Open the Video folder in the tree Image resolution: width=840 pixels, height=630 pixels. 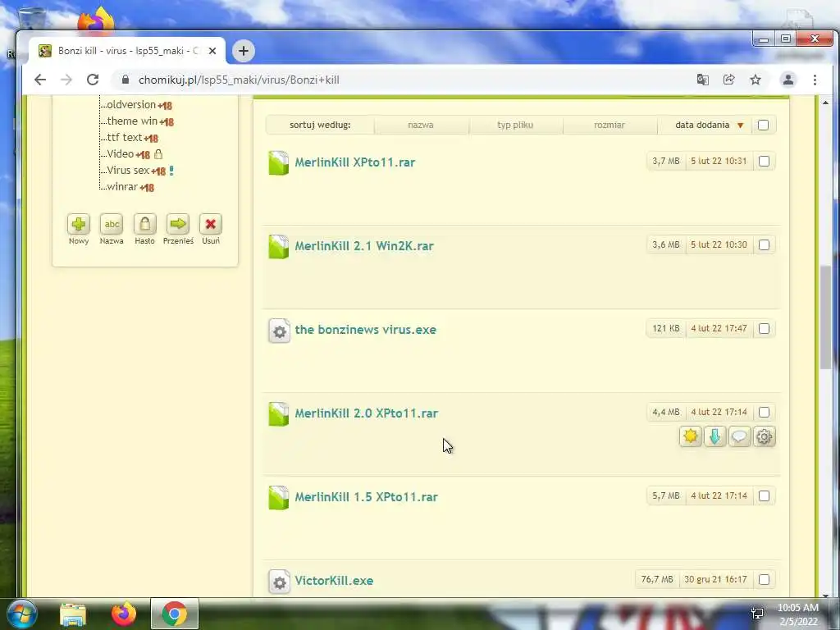pos(120,153)
